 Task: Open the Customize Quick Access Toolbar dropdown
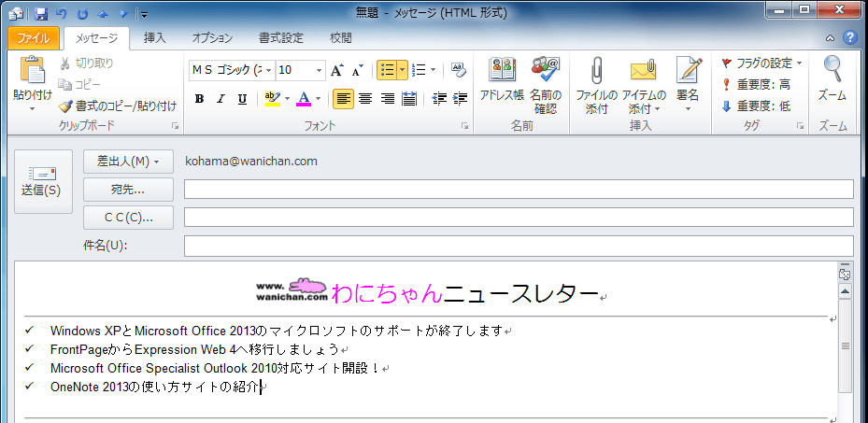(x=144, y=14)
